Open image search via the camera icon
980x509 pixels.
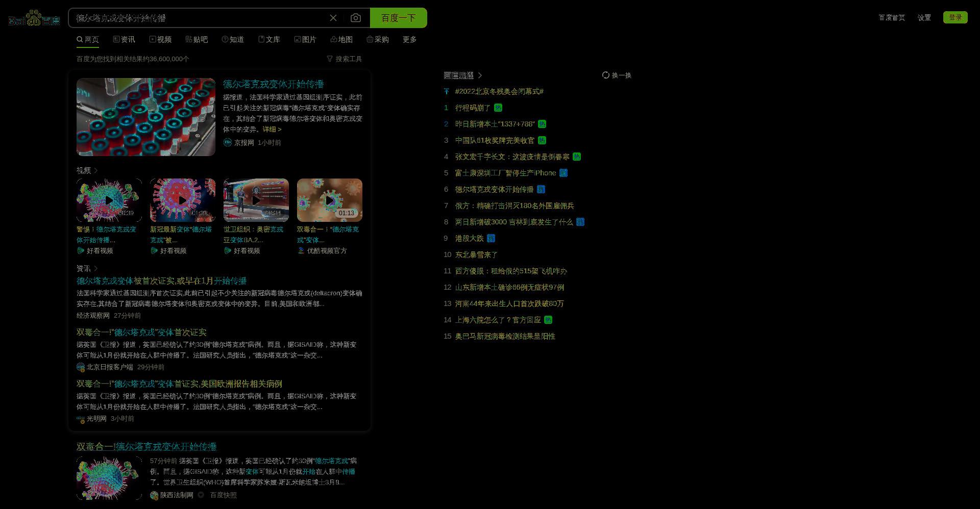(356, 18)
